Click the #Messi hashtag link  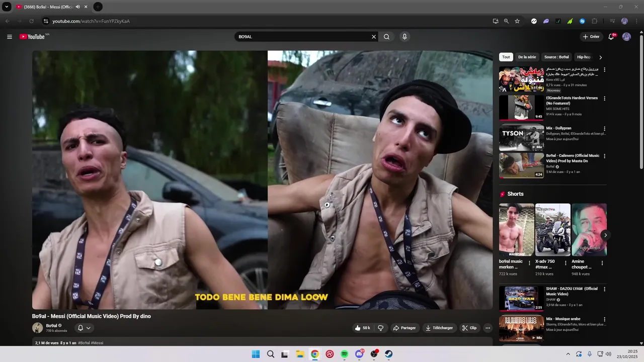click(97, 343)
